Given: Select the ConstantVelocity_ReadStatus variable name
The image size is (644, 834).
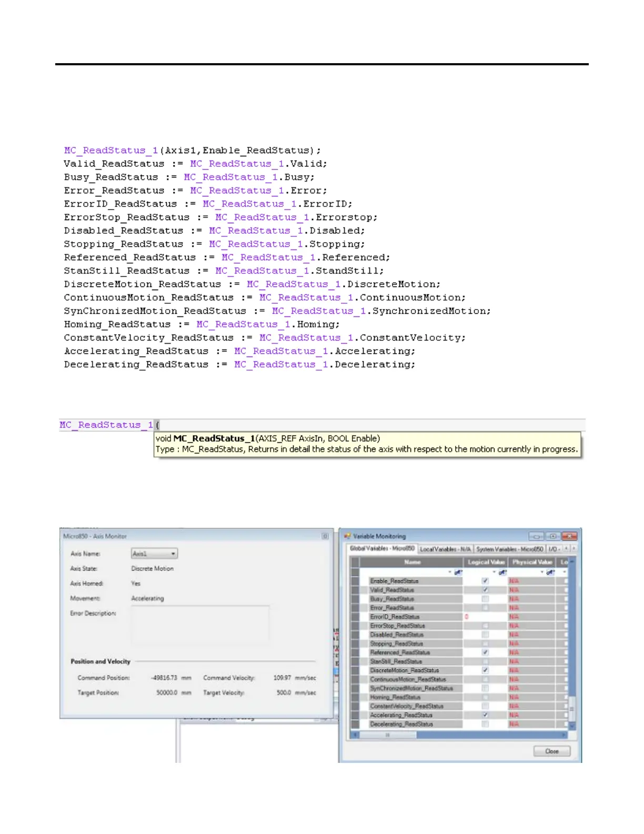Looking at the screenshot, I should (407, 706).
